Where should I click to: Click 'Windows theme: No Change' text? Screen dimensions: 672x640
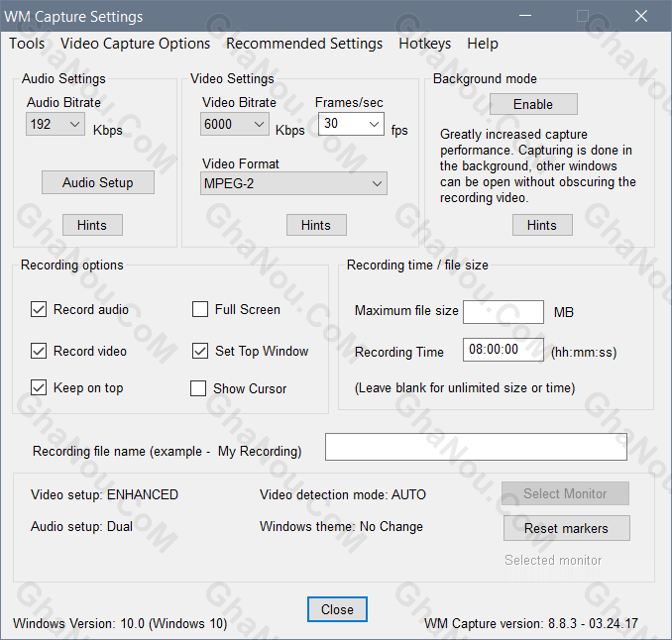tap(341, 526)
